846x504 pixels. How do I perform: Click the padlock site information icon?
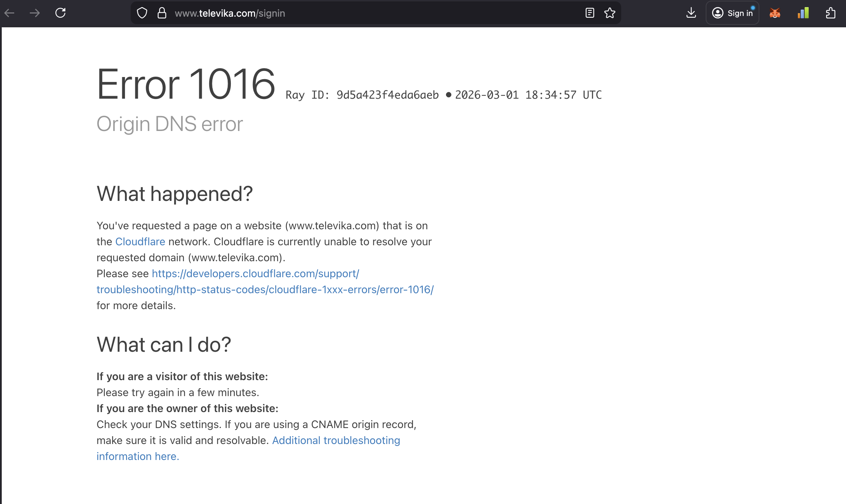(162, 13)
